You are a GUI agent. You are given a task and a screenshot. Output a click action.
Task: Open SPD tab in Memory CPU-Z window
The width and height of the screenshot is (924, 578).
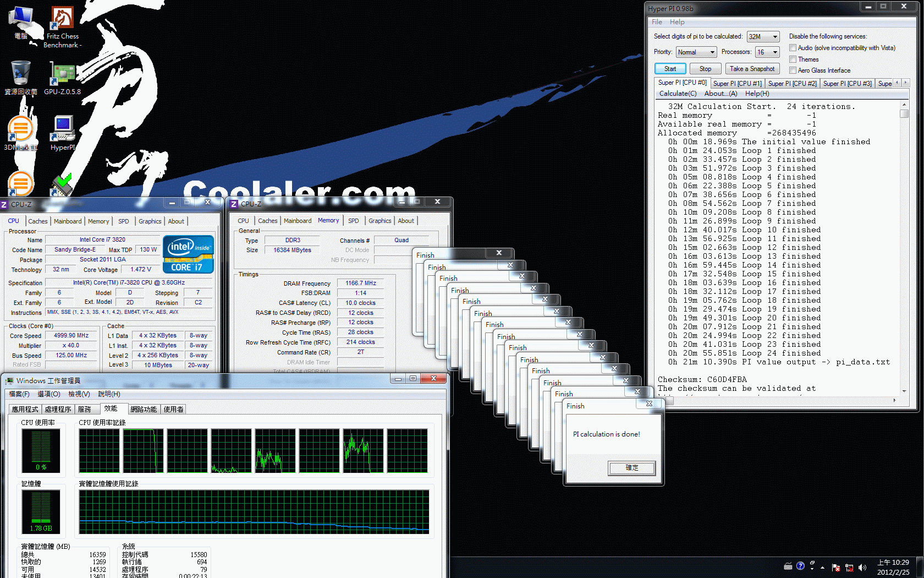click(x=353, y=221)
